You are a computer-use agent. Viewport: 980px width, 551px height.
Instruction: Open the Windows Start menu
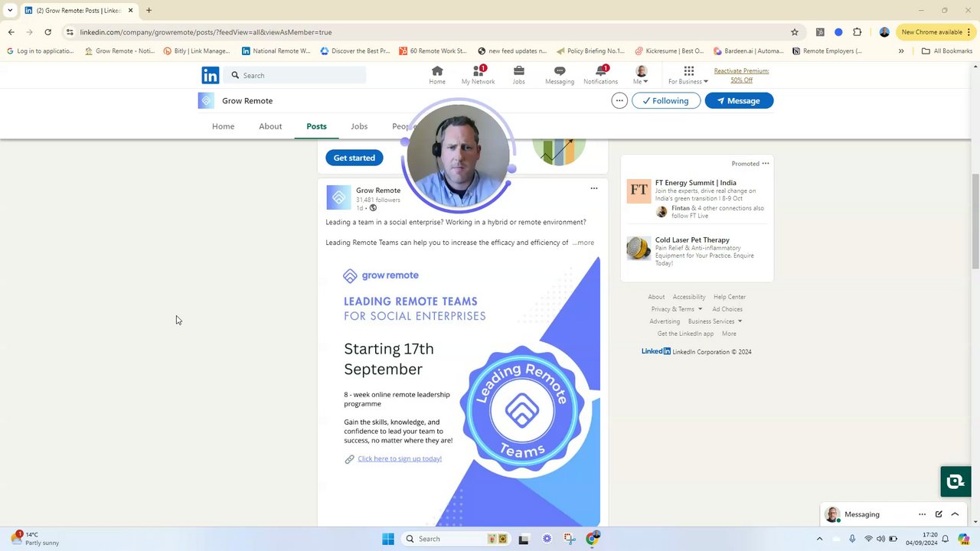[388, 539]
